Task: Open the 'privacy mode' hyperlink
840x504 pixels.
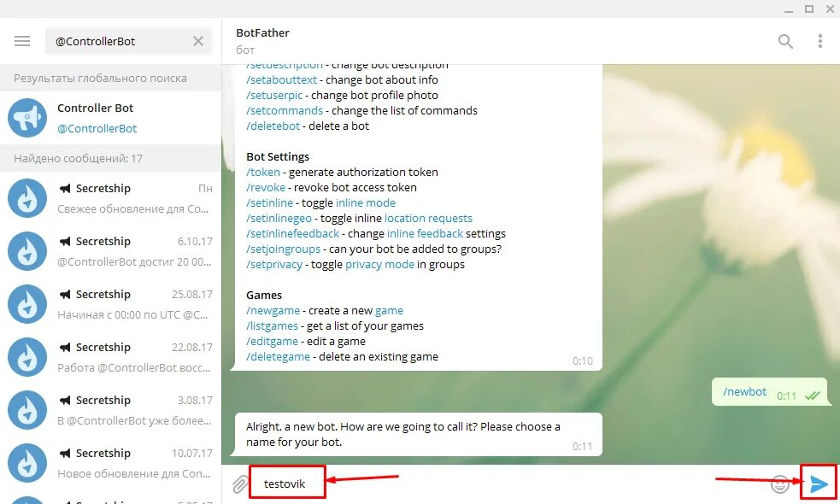Action: tap(379, 265)
